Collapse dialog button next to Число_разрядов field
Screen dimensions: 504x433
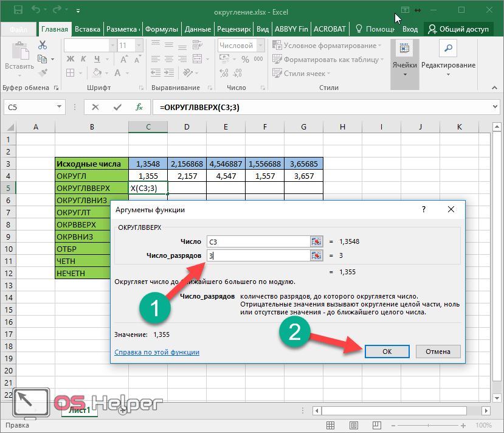click(316, 255)
